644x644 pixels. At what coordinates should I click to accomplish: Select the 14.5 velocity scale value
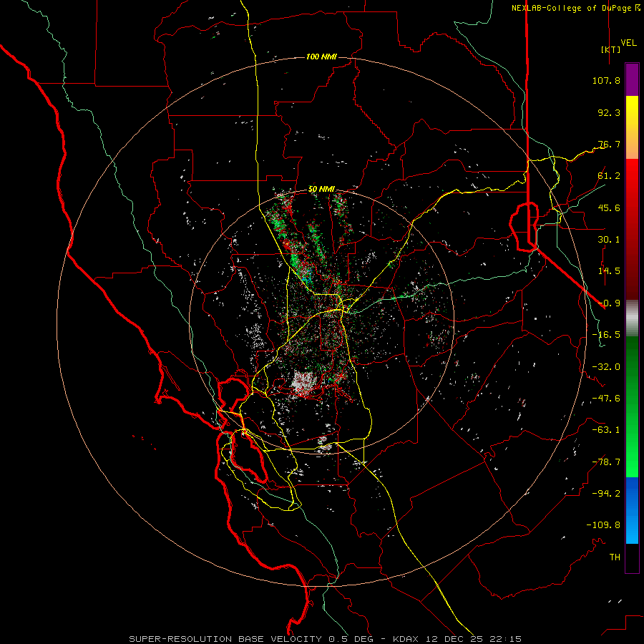pos(609,271)
